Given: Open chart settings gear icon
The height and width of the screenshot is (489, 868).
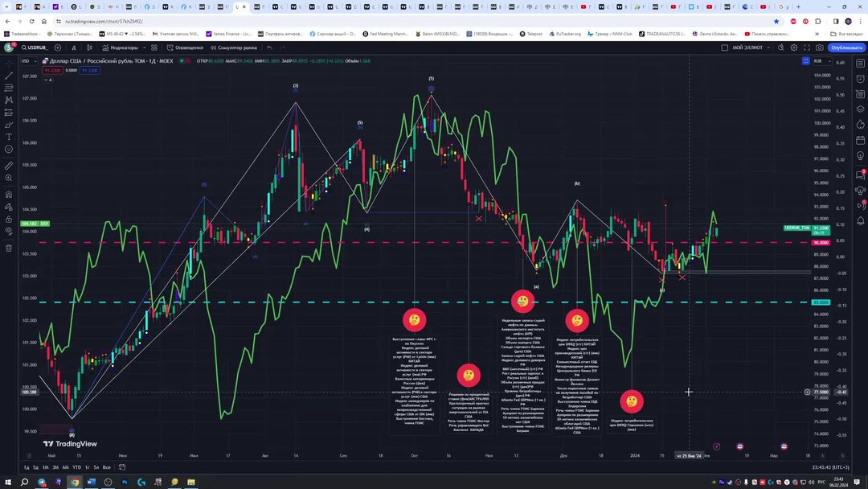Looking at the screenshot, I should pyautogui.click(x=794, y=47).
